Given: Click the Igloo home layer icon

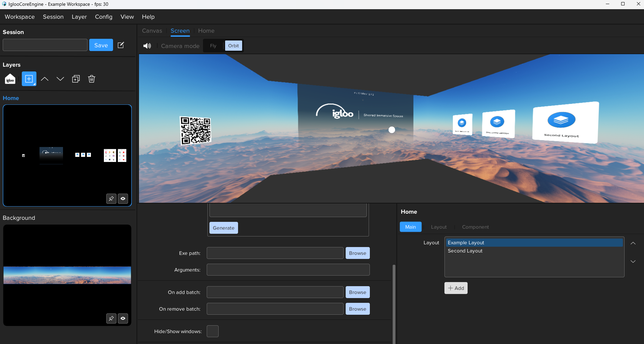Looking at the screenshot, I should point(10,79).
